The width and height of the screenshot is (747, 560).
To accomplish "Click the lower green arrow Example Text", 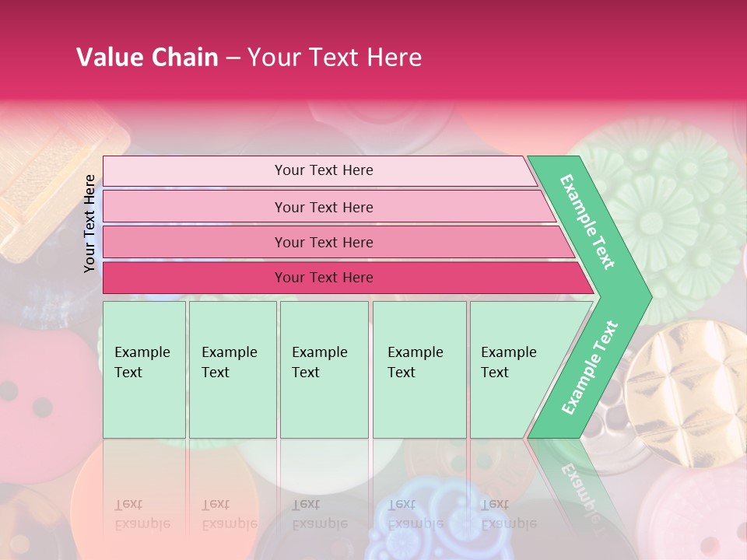I will (x=589, y=368).
